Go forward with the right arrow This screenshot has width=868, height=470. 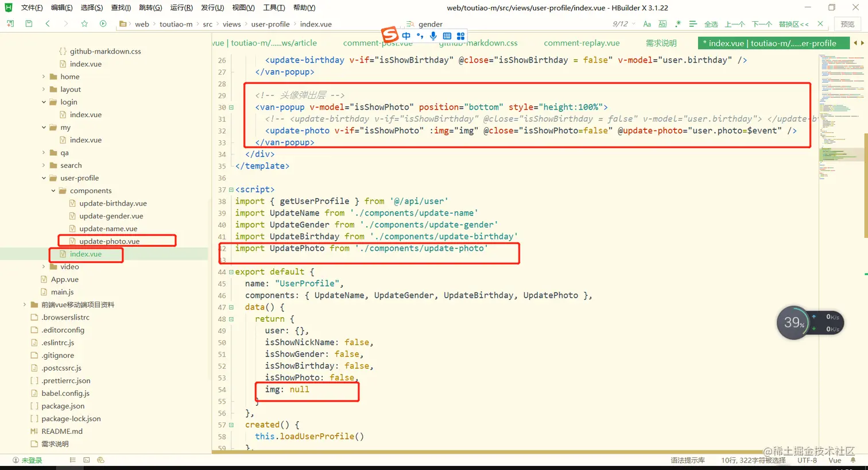point(66,24)
